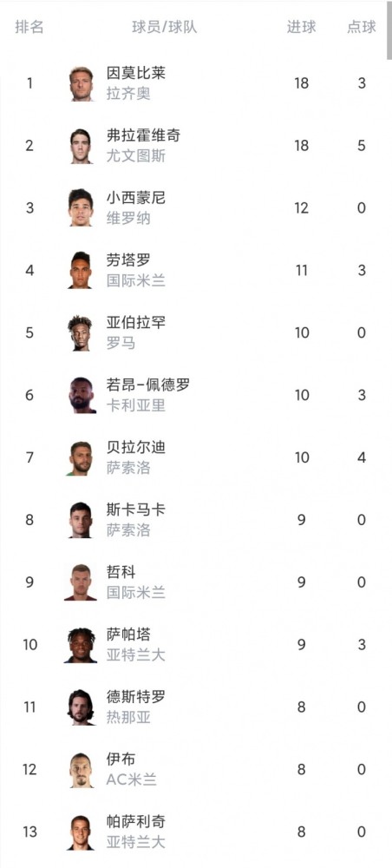Click the 排名 column header
Viewport: 392px width, 868px height.
coord(29,27)
